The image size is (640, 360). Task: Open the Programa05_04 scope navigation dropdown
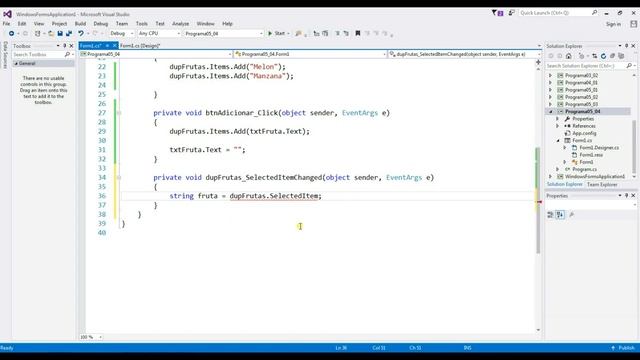point(156,54)
